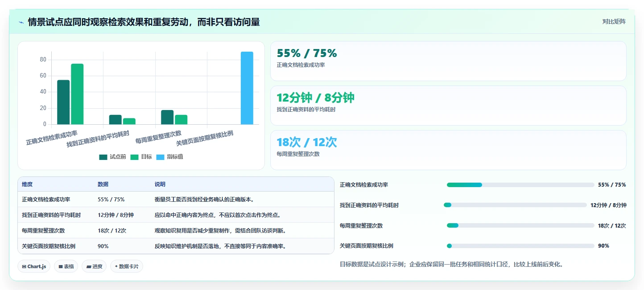Screen dimensions: 644x290
Task: Click the 试点前 bar for 每周重复整理次数
Action: pyautogui.click(x=167, y=117)
